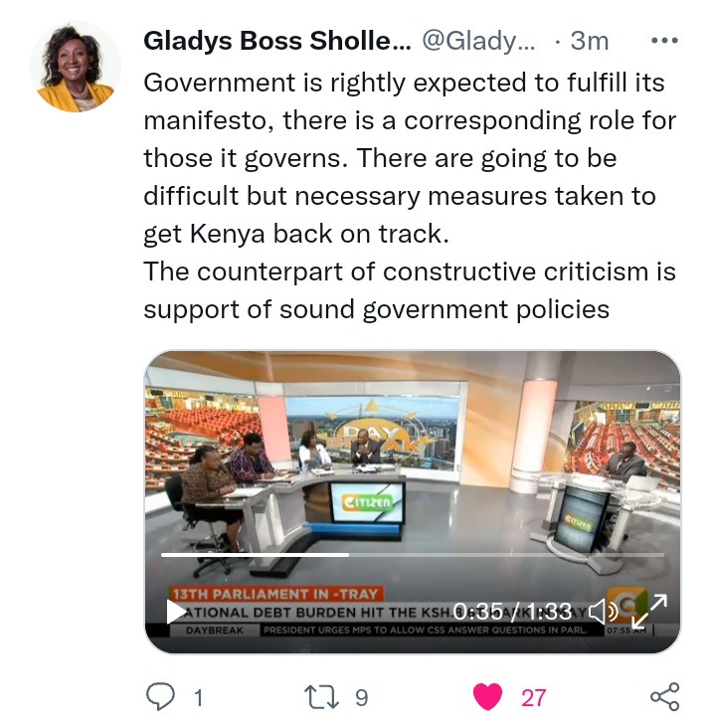The width and height of the screenshot is (712, 728).
Task: Click the @Glady... username handle
Action: click(478, 41)
